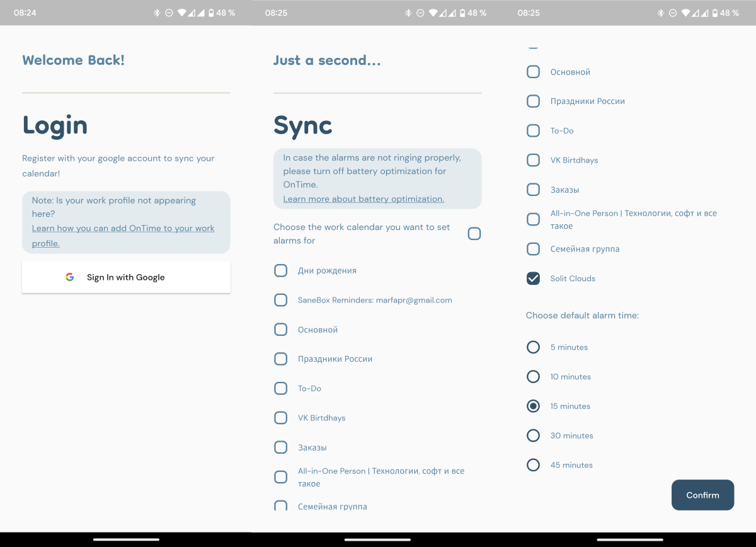
Task: Tap the Login title
Action: [55, 125]
